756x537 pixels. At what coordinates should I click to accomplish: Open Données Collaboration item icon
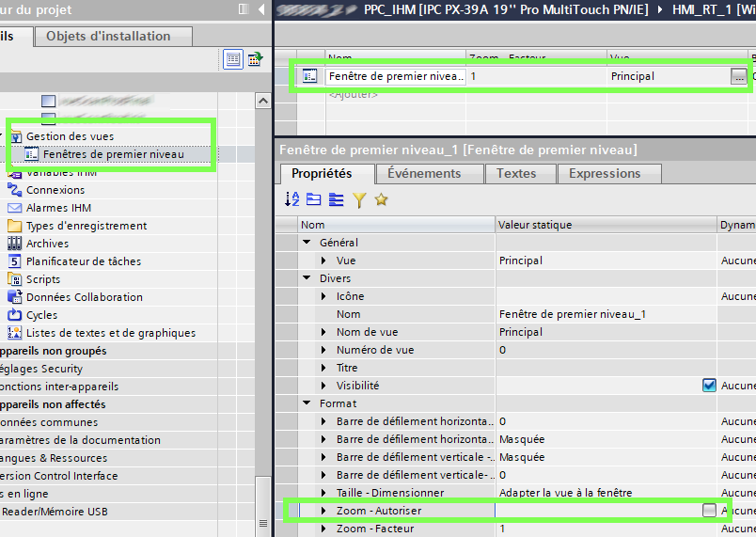click(14, 297)
